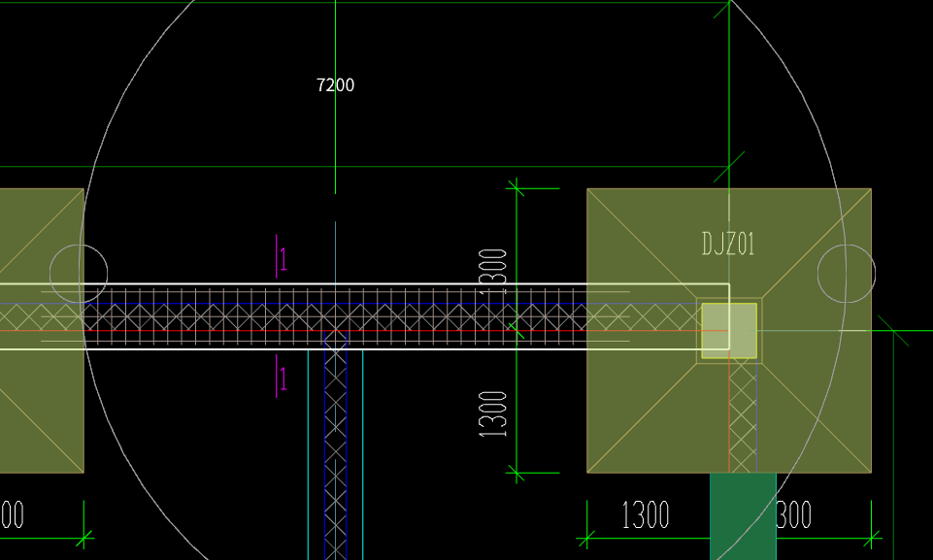Click the magenta section mark 1 above the beam
This screenshot has width=933, height=560.
click(x=282, y=257)
